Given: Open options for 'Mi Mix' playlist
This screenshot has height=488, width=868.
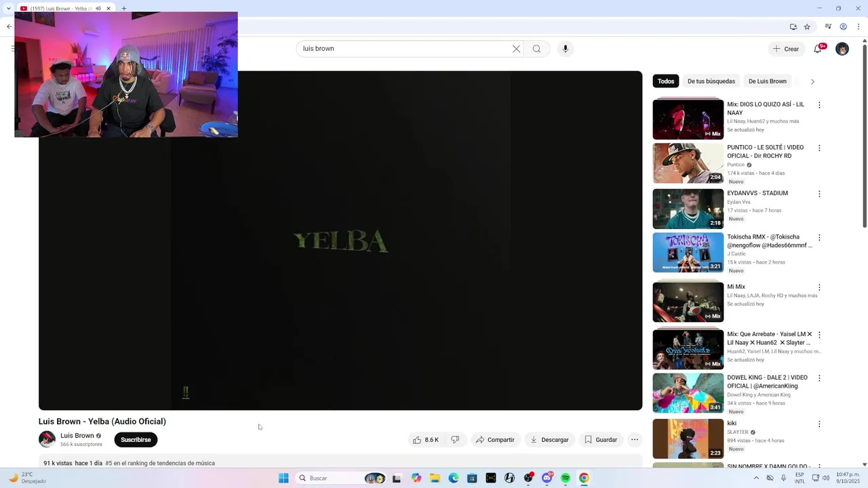Looking at the screenshot, I should (x=819, y=287).
